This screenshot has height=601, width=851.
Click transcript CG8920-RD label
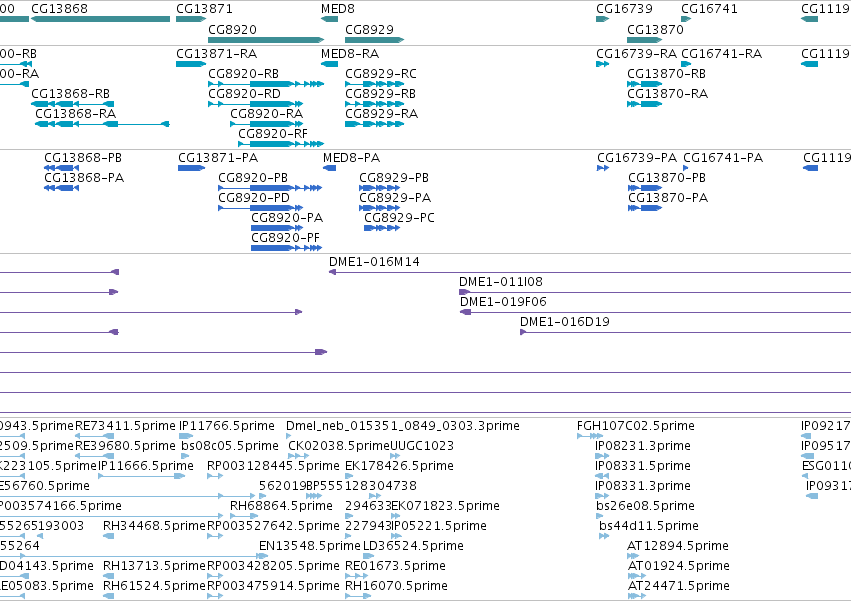244,94
